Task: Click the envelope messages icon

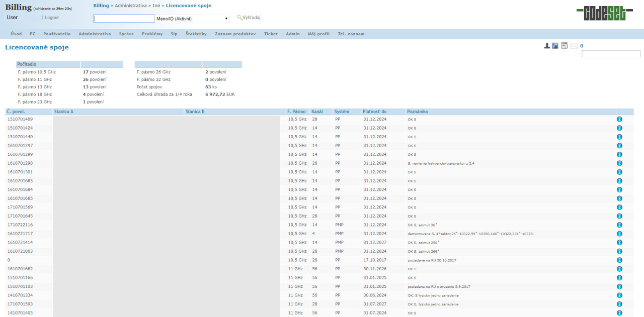Action: point(574,46)
